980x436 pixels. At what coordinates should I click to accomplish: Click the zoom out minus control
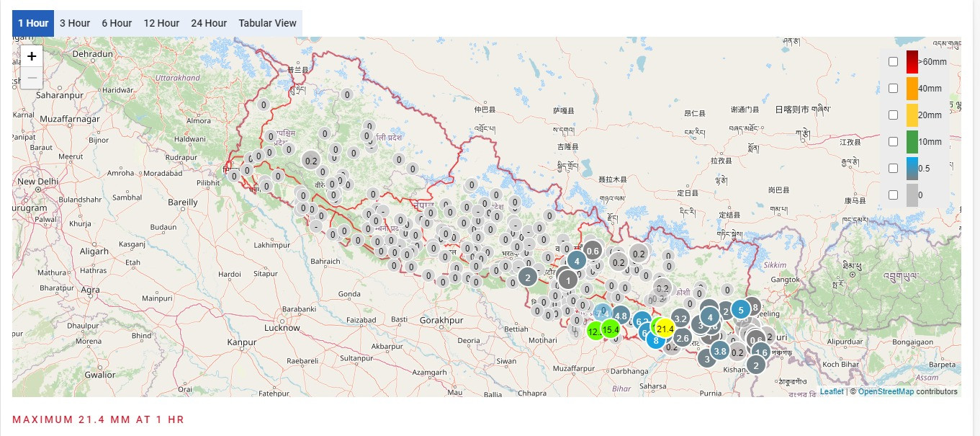tap(31, 77)
